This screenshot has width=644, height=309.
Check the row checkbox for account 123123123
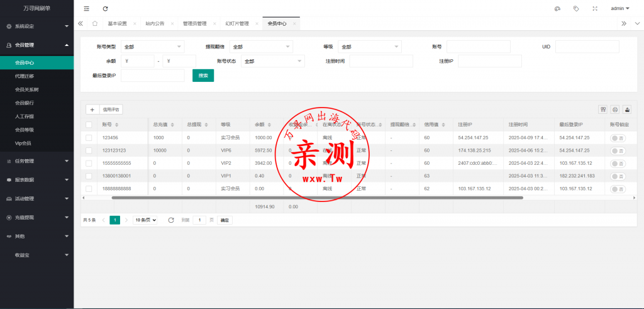pyautogui.click(x=89, y=150)
